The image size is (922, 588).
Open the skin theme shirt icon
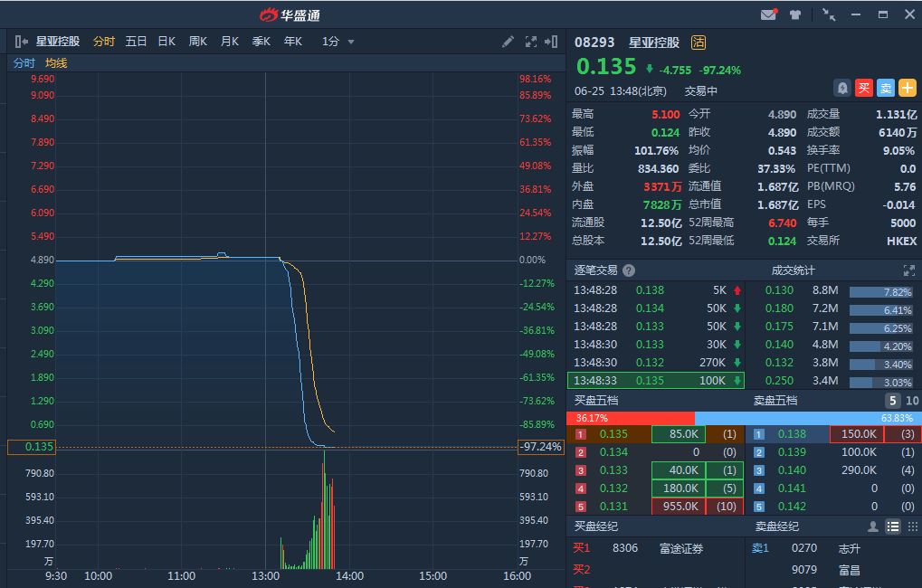pyautogui.click(x=795, y=14)
